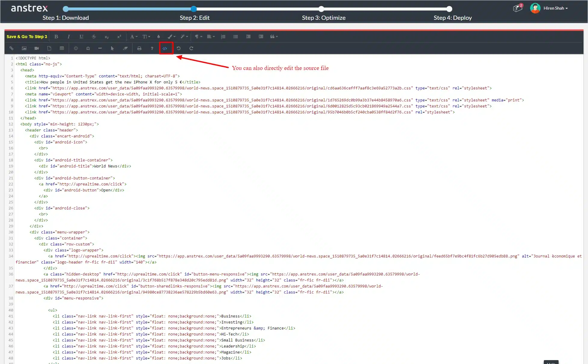588x364 pixels.
Task: Open the Hiren Shah user menu
Action: pyautogui.click(x=556, y=8)
